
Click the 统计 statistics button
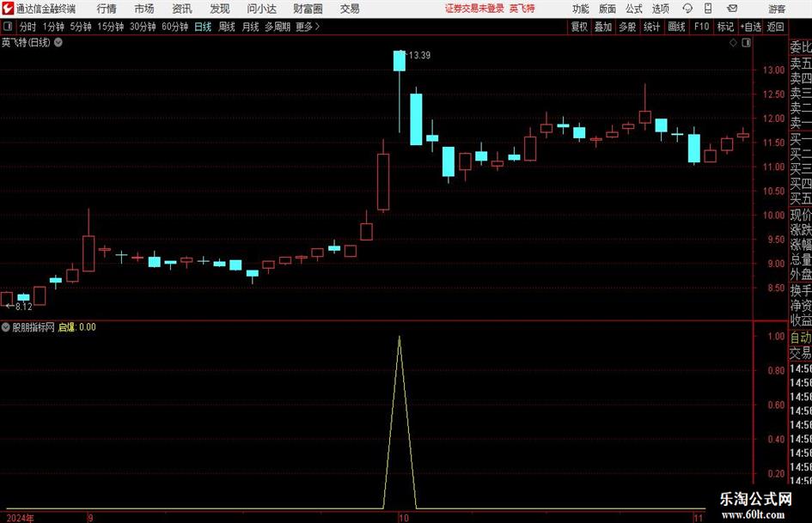(651, 27)
